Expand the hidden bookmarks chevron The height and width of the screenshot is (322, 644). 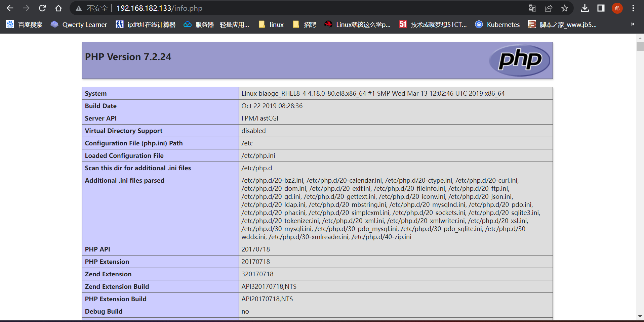pyautogui.click(x=632, y=24)
